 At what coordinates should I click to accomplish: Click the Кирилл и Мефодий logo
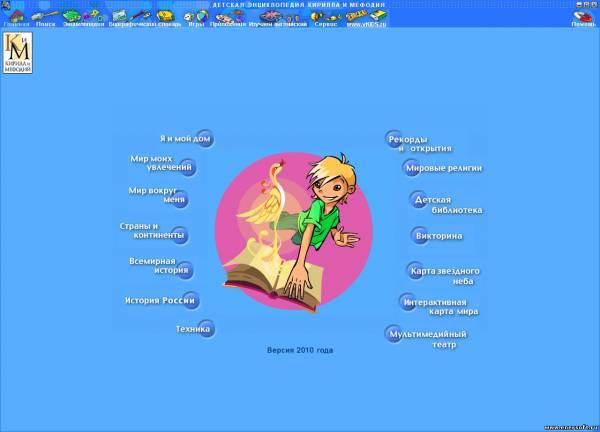click(18, 53)
